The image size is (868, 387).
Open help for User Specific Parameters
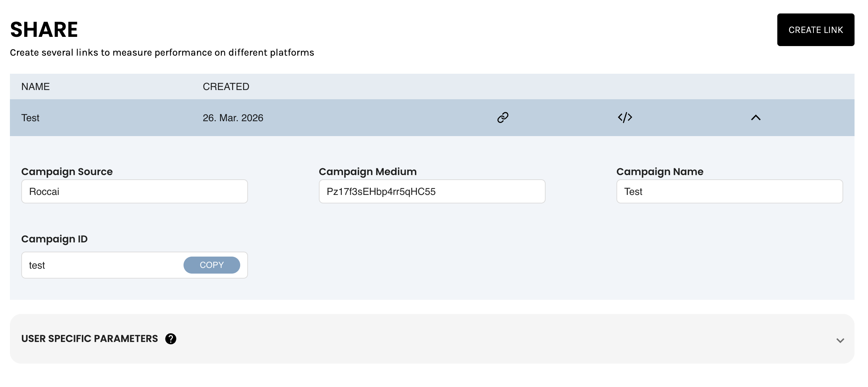click(171, 339)
